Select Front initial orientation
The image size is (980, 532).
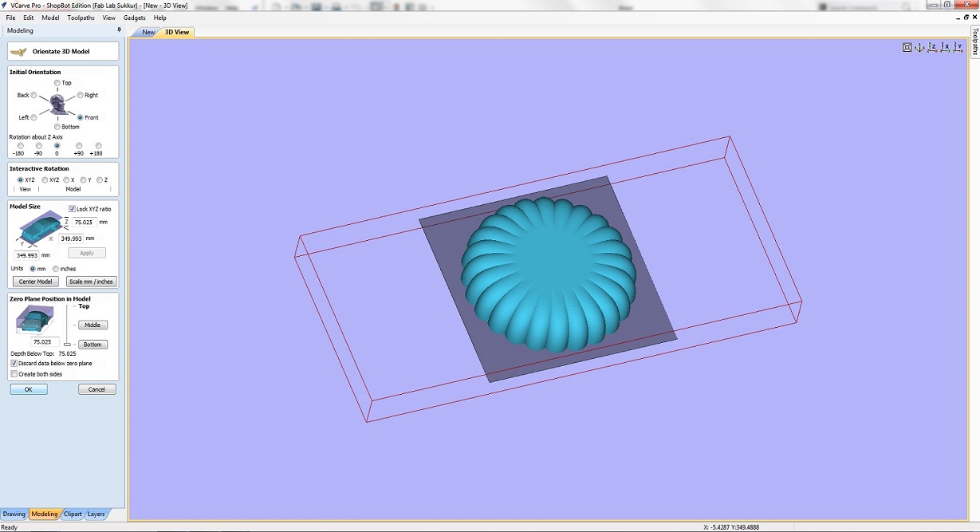80,117
